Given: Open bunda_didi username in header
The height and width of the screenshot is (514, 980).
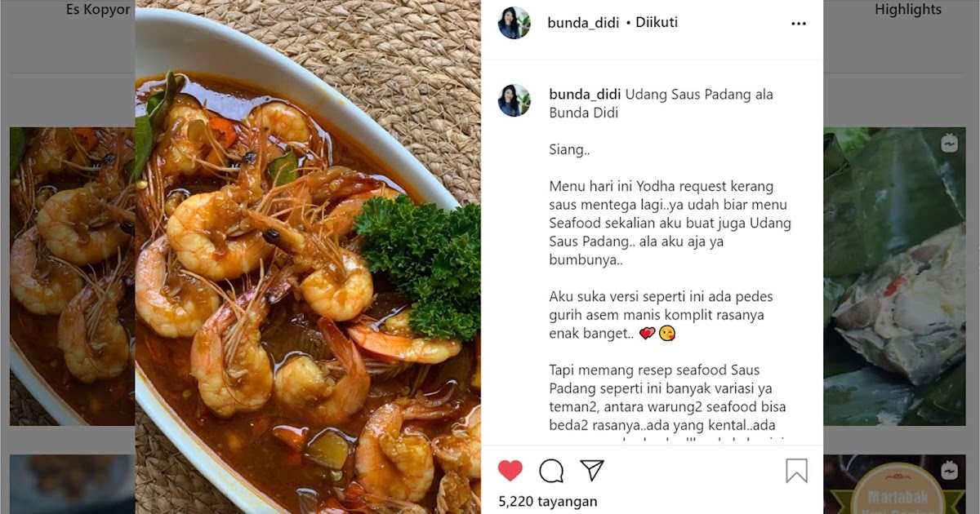Looking at the screenshot, I should pos(583,23).
